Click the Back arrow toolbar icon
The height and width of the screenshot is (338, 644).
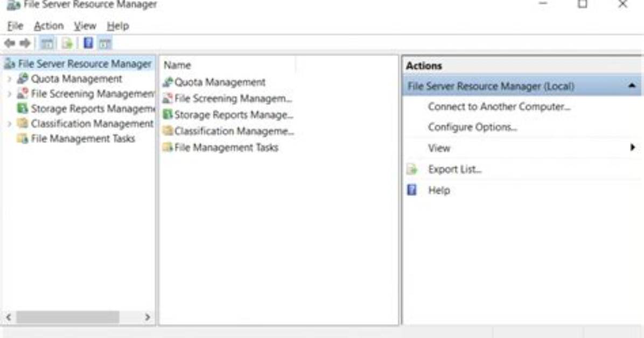[10, 43]
